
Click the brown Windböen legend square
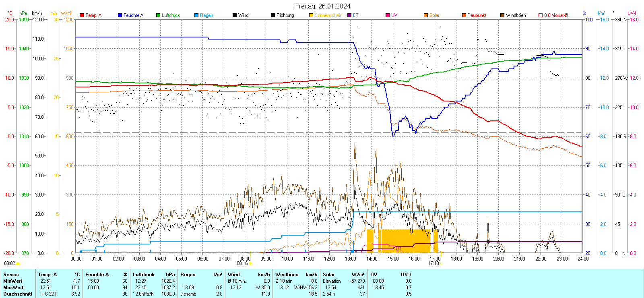tap(502, 15)
